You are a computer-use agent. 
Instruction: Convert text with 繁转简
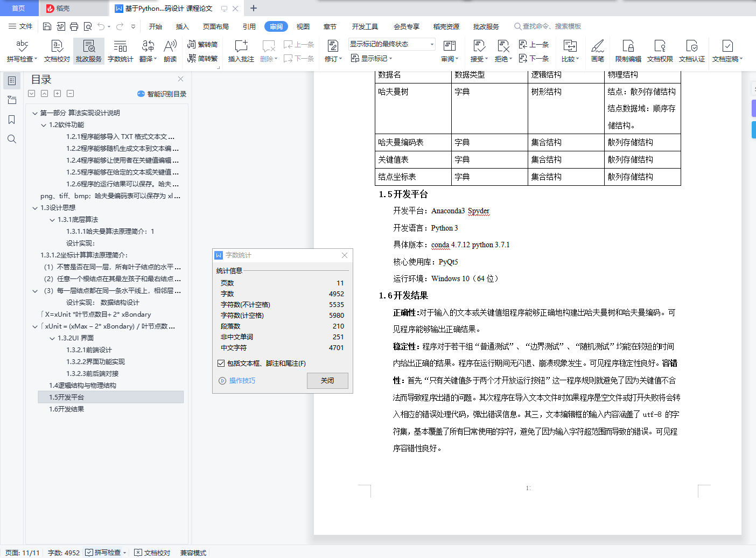tap(202, 45)
